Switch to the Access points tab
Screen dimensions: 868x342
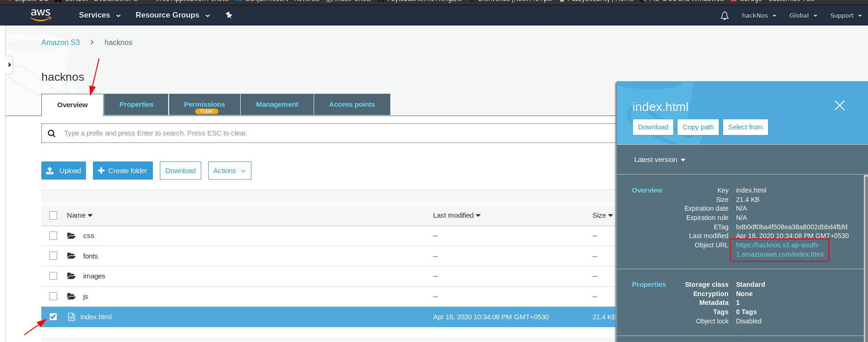point(352,104)
